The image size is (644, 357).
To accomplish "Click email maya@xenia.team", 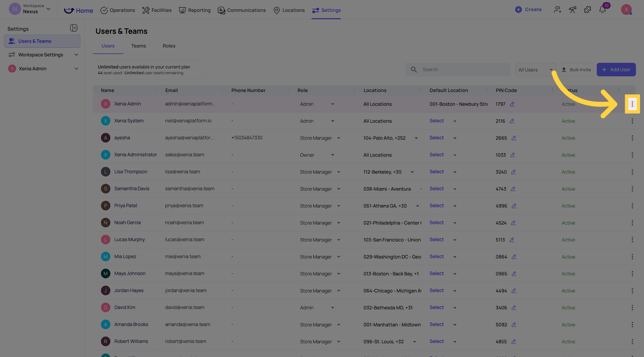I will (184, 273).
